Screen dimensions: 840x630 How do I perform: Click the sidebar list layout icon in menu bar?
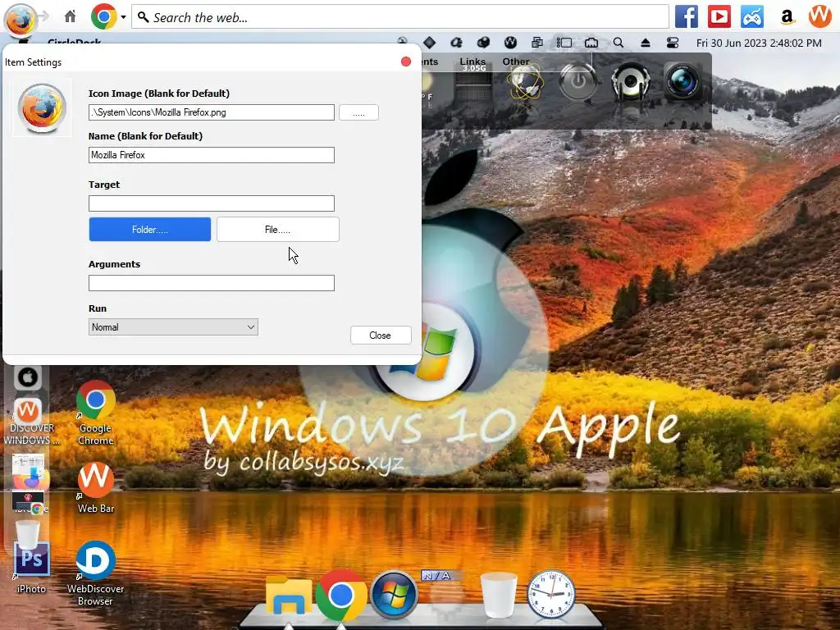pyautogui.click(x=564, y=43)
